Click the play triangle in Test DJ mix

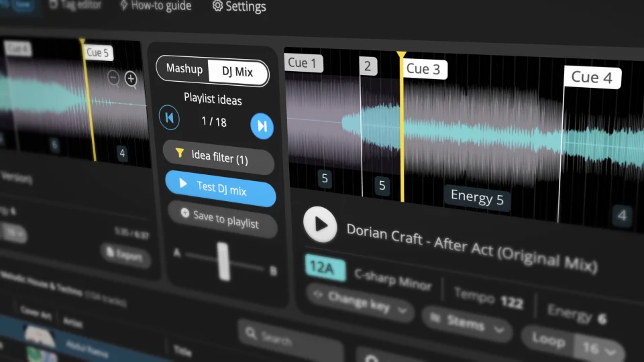(x=183, y=183)
